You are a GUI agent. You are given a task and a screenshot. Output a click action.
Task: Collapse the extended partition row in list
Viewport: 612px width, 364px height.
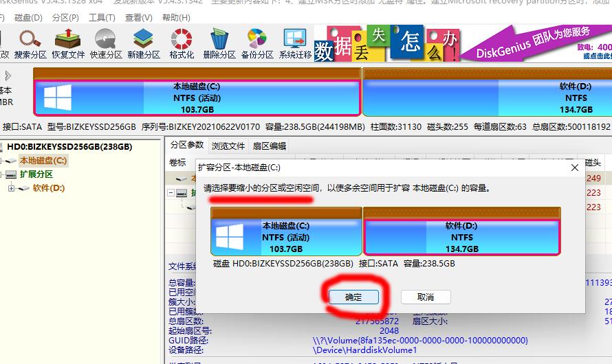(171, 192)
